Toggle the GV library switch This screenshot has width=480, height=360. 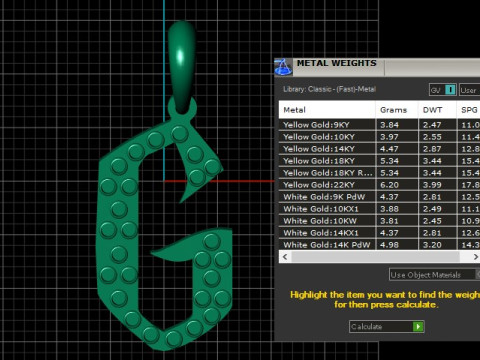coord(443,90)
